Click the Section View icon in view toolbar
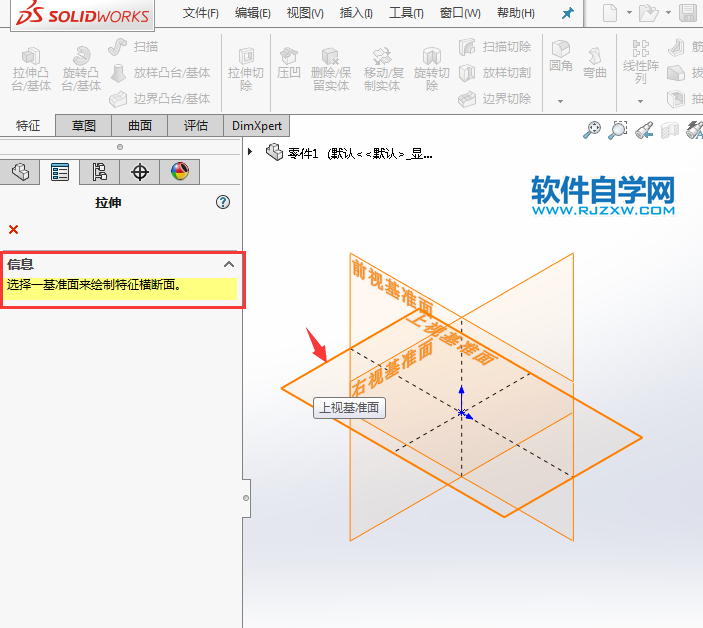Screen dimensions: 703x628 (x=670, y=130)
